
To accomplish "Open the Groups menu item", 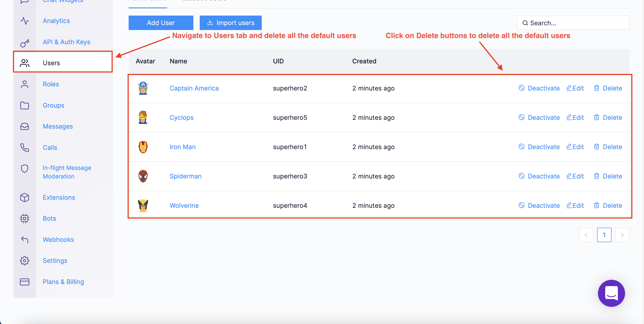I will point(53,106).
